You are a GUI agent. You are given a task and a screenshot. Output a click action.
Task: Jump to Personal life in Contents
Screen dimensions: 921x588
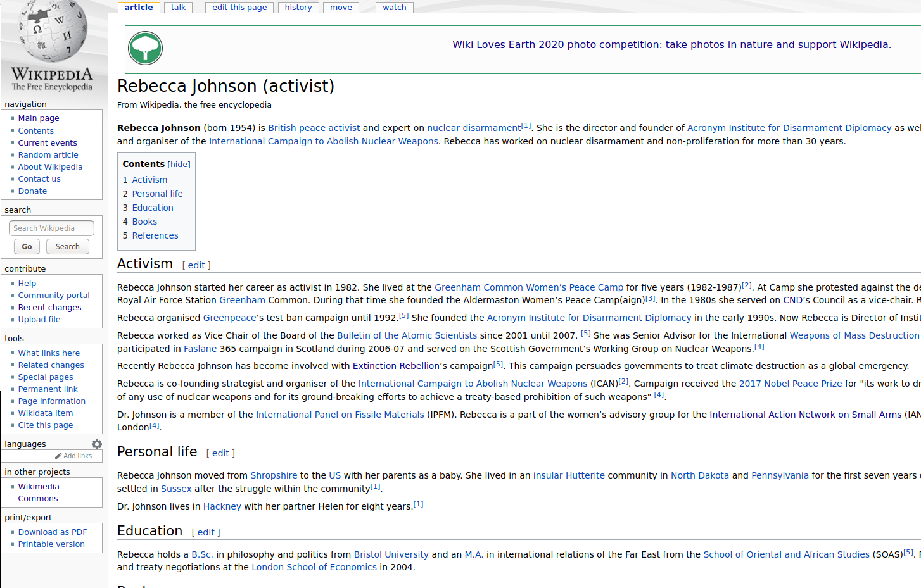157,194
